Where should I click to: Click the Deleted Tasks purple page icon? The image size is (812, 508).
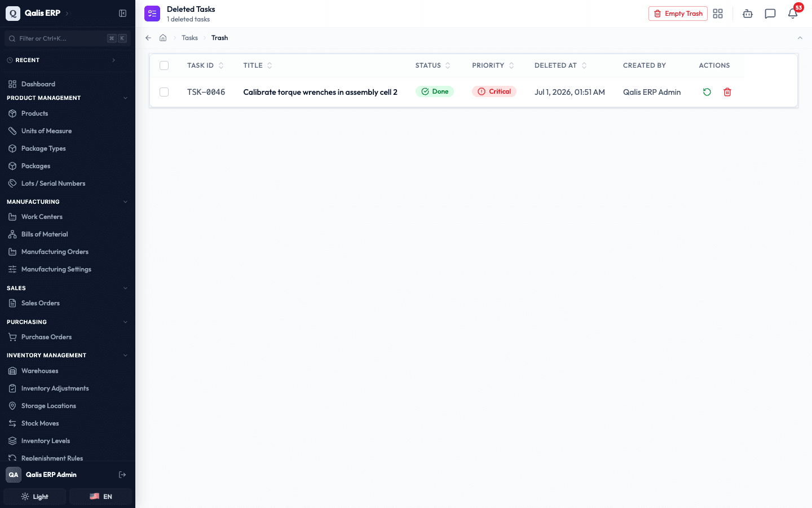point(152,14)
